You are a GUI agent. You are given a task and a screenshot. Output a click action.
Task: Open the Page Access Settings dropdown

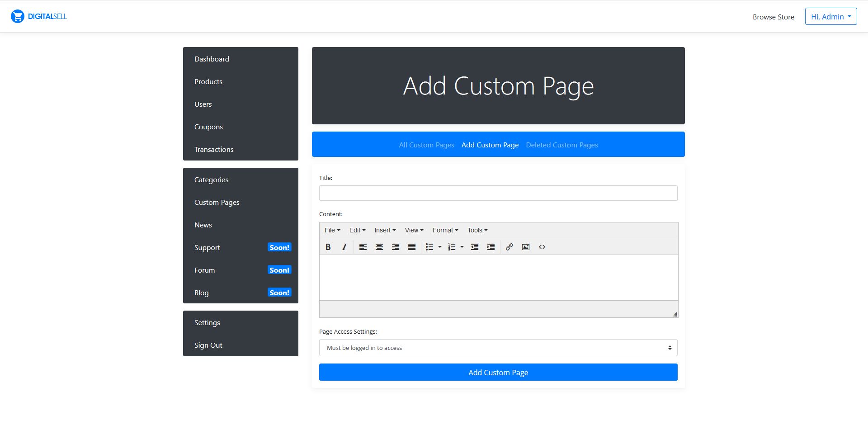coord(498,348)
